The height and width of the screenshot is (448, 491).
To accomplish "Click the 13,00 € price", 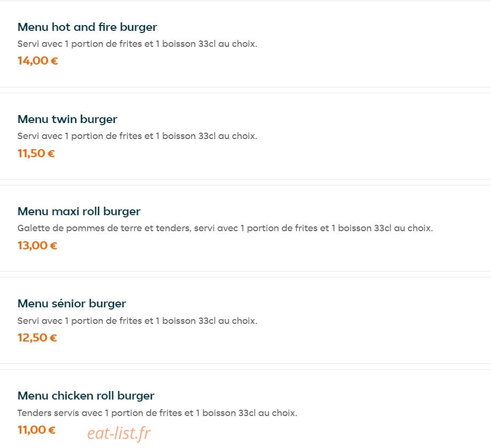I will pos(37,246).
